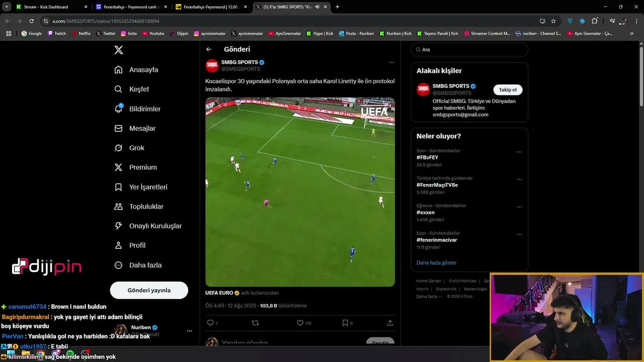Click the page vertical scrollbar

click(x=641, y=75)
